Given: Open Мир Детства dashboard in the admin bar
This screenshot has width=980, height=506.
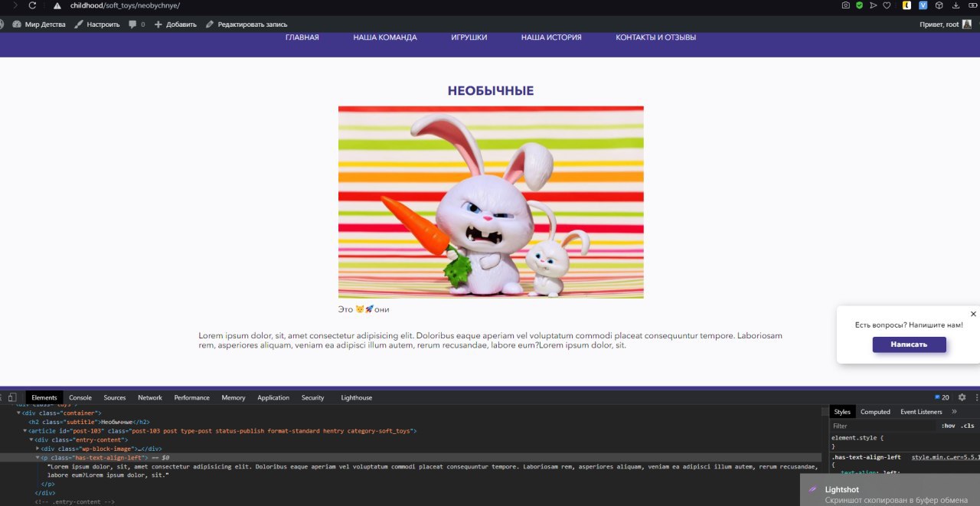Looking at the screenshot, I should [x=38, y=24].
